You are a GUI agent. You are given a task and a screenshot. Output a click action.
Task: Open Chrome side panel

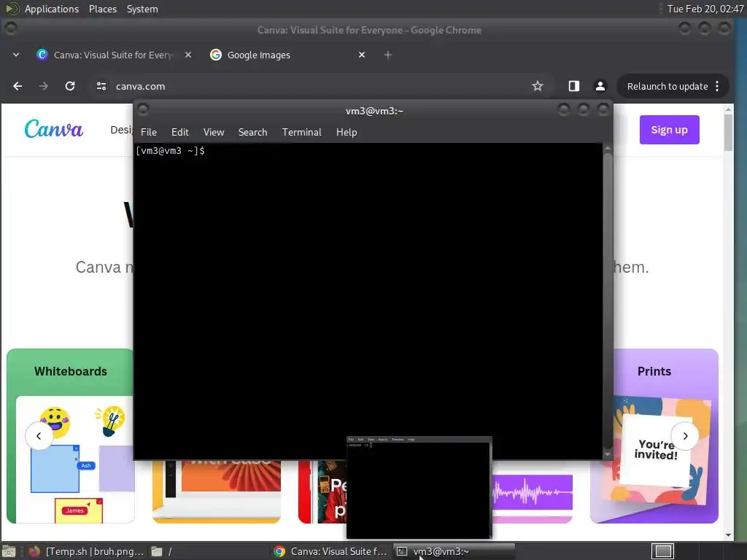pos(573,86)
